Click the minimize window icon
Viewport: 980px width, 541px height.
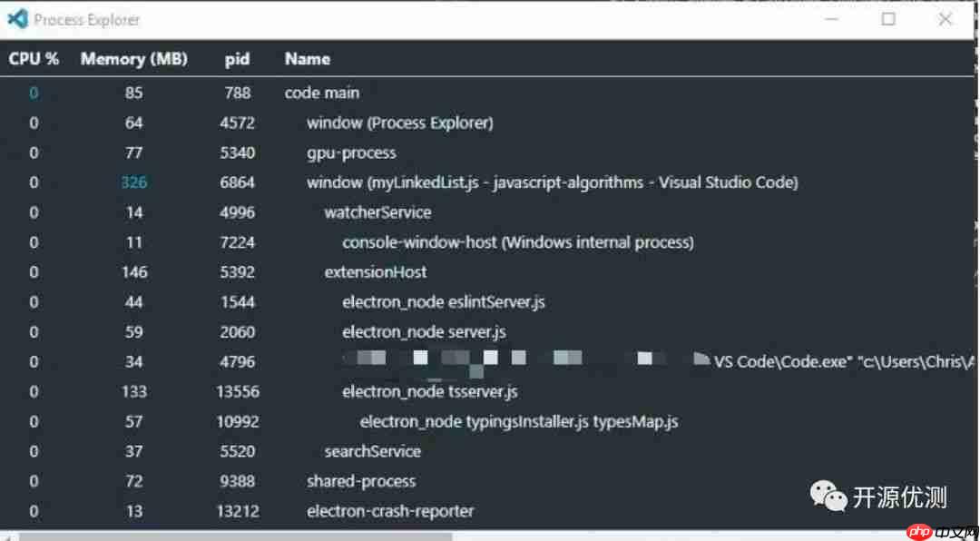click(832, 19)
